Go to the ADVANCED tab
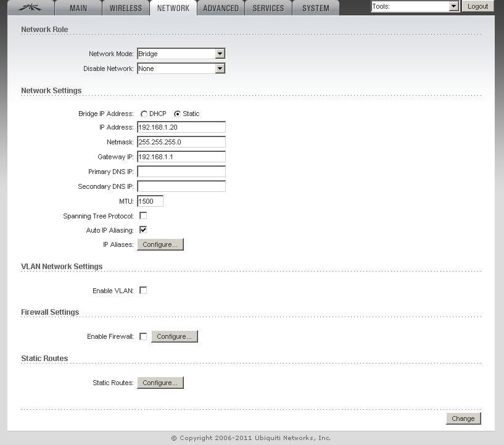This screenshot has width=504, height=445. point(221,8)
